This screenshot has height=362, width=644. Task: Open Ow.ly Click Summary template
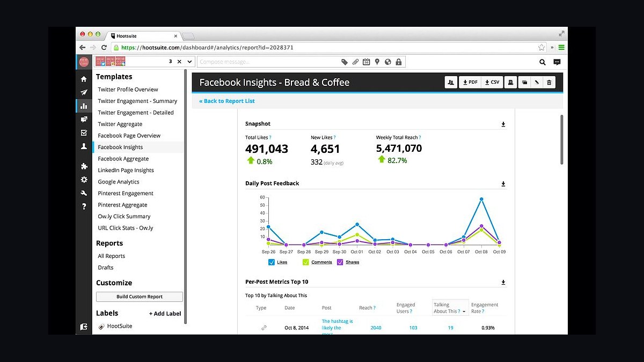pos(124,216)
